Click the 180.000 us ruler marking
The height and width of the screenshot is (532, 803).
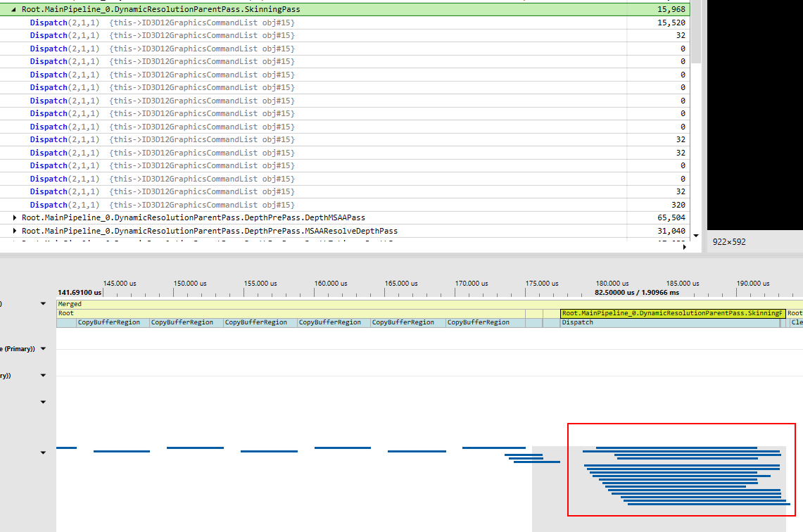pos(612,283)
